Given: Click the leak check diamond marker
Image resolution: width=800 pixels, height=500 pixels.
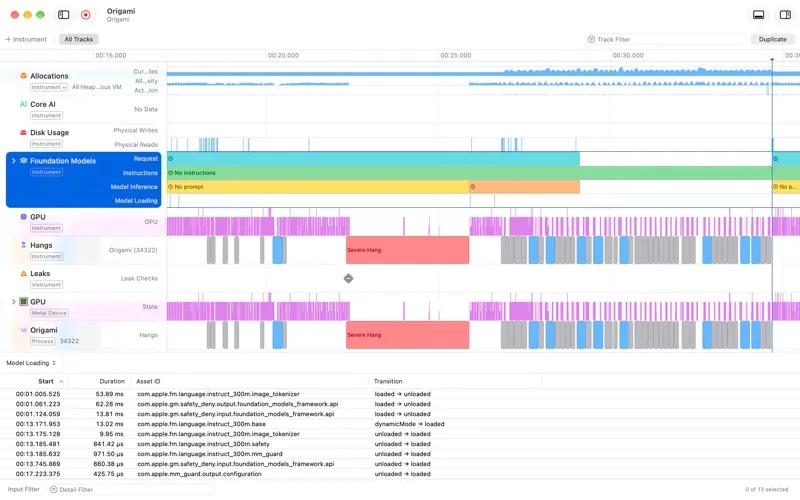Looking at the screenshot, I should click(348, 279).
